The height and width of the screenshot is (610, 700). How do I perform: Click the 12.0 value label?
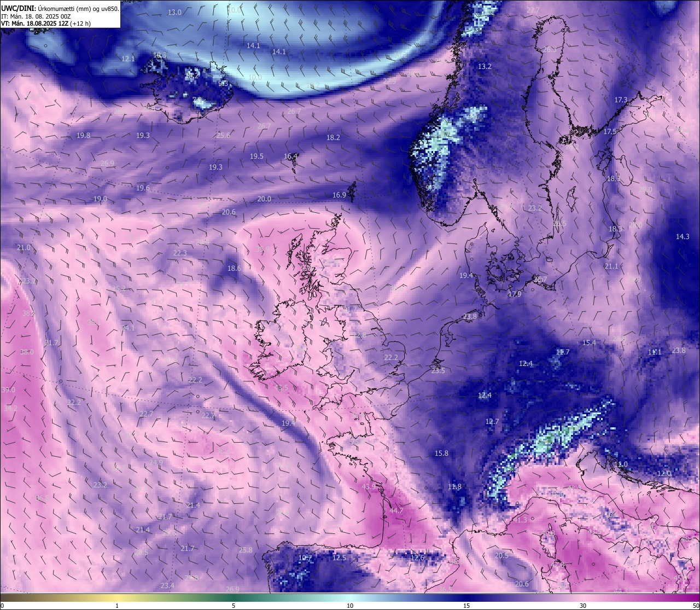point(664,473)
